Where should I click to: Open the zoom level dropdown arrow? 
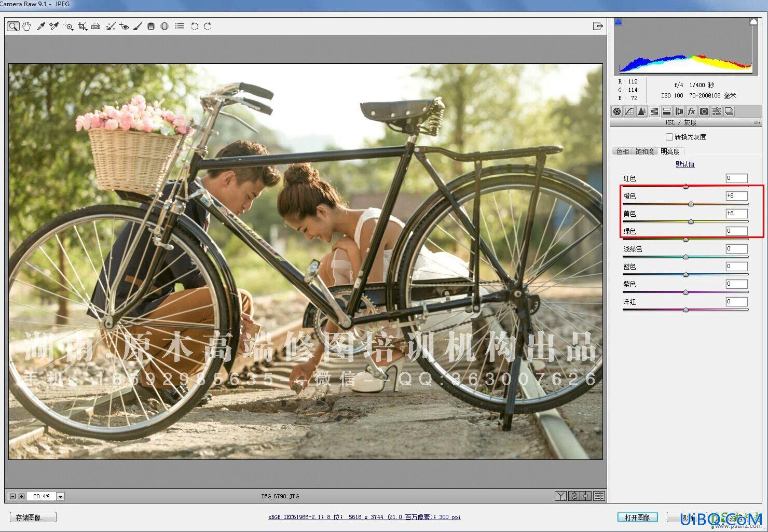60,497
